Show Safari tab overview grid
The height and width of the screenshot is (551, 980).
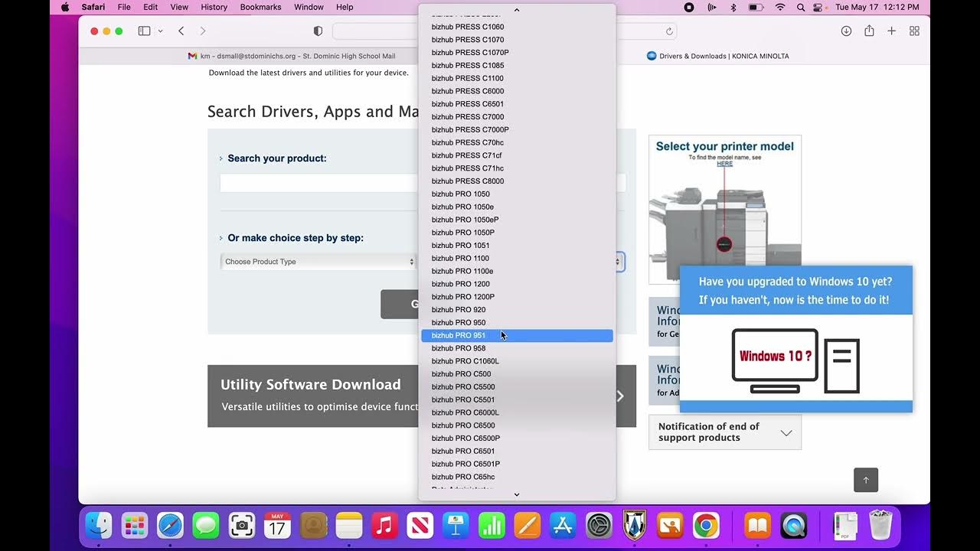coord(914,31)
